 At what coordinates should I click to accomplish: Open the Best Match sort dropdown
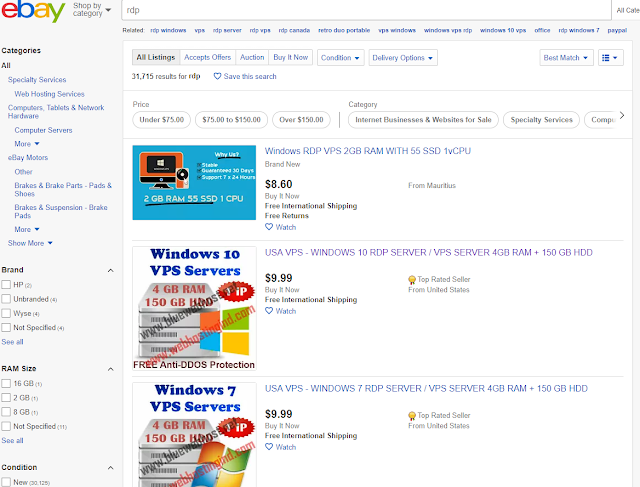566,58
